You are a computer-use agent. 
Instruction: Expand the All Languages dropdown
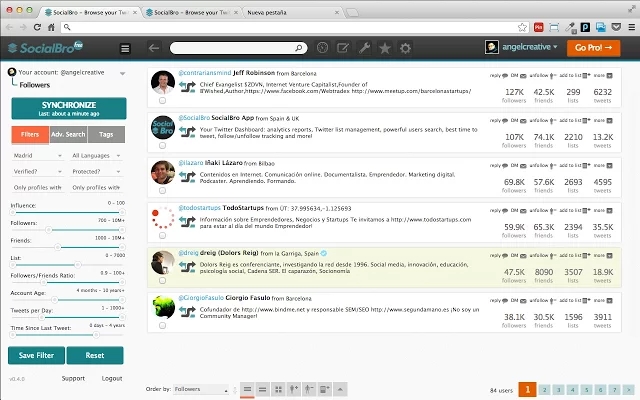click(95, 156)
